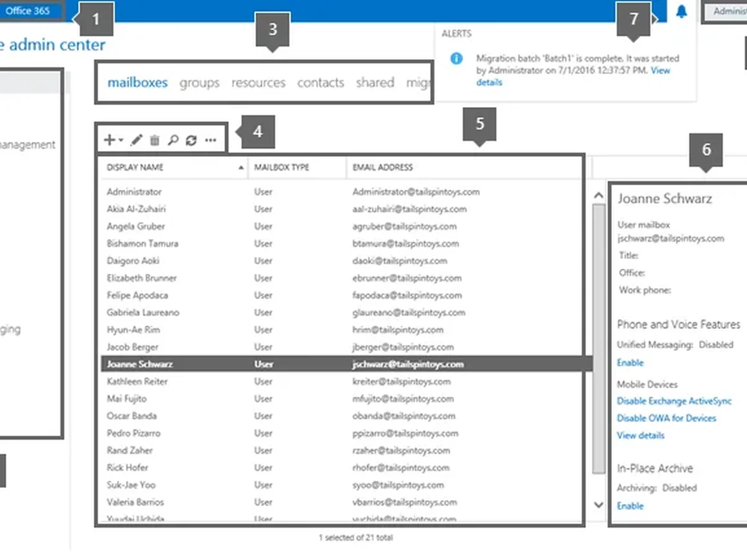
Task: Click View details link in alert
Action: click(x=573, y=76)
